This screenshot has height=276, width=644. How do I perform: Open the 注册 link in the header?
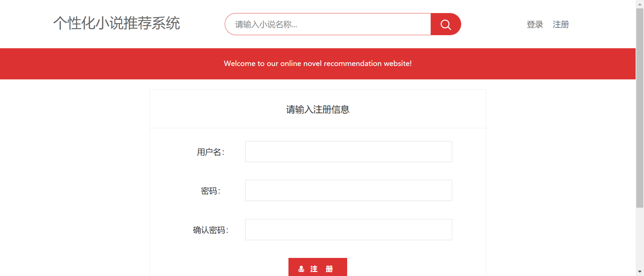(561, 24)
